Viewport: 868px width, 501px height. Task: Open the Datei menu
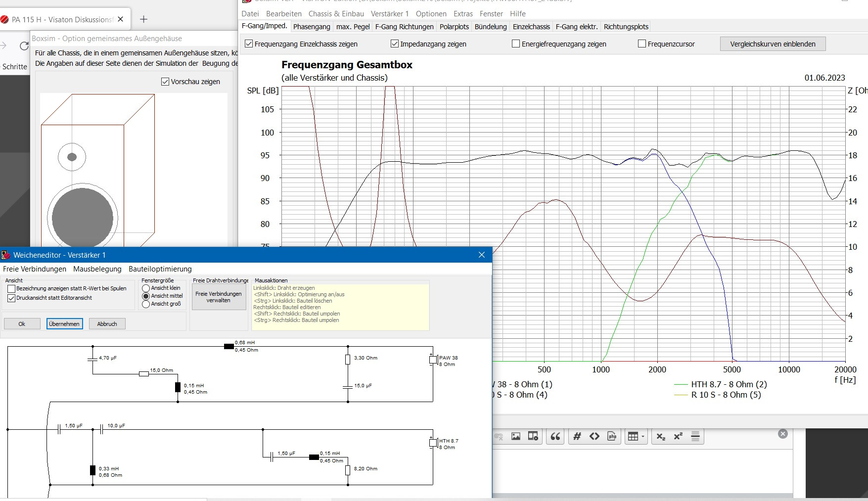250,14
